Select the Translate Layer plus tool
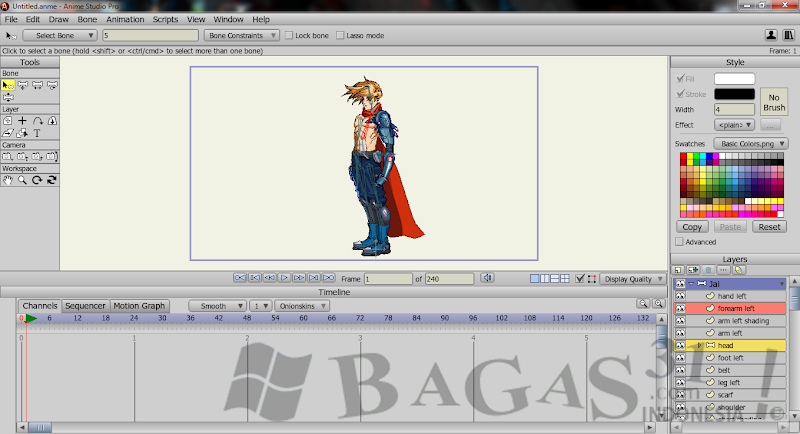This screenshot has height=434, width=800. point(23,121)
